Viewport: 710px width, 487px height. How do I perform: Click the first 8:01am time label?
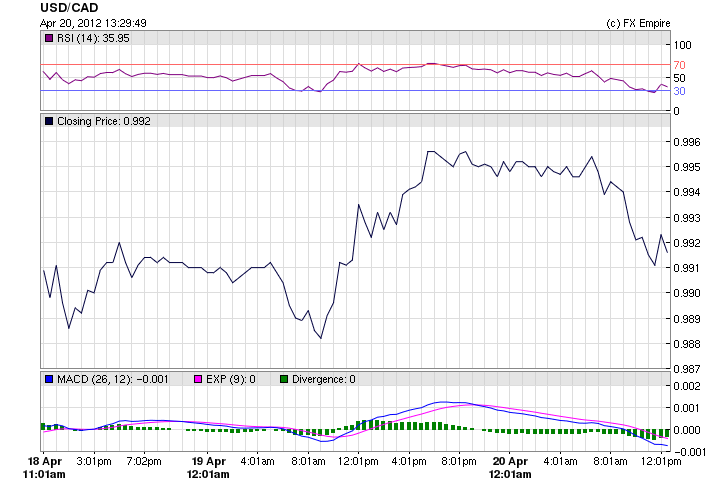(308, 462)
